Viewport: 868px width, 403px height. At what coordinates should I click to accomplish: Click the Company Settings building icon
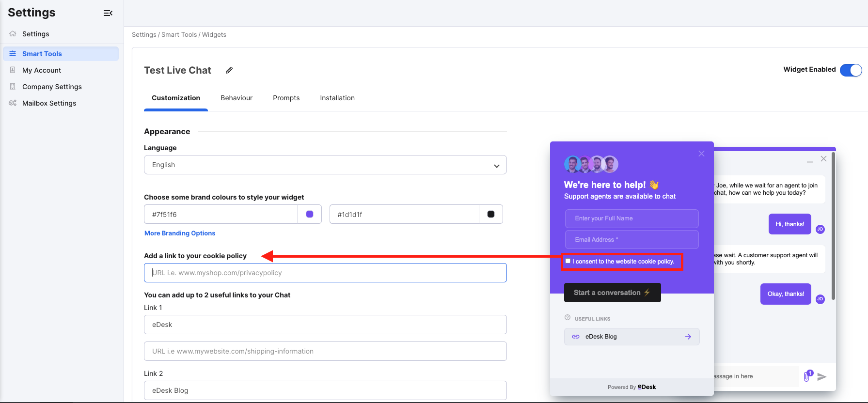click(13, 87)
